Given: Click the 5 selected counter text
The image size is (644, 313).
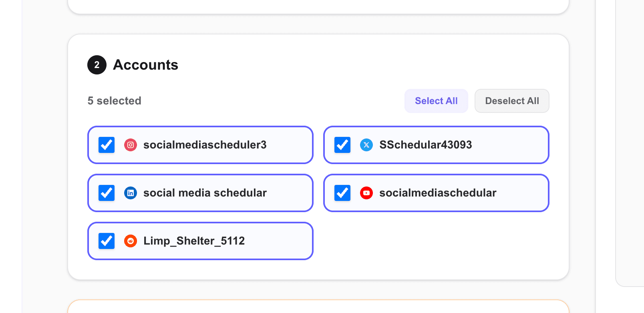Looking at the screenshot, I should pyautogui.click(x=115, y=101).
